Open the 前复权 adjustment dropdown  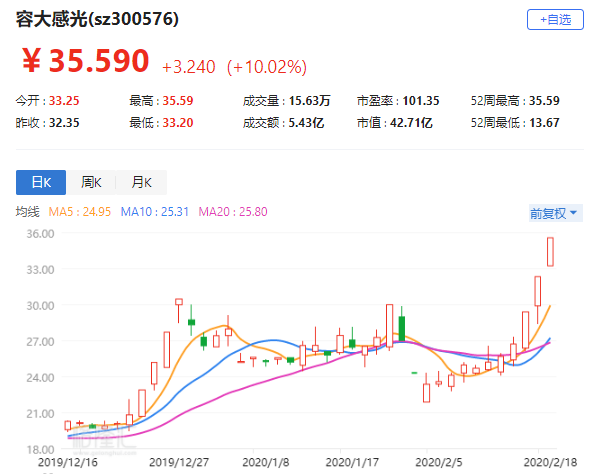(555, 213)
